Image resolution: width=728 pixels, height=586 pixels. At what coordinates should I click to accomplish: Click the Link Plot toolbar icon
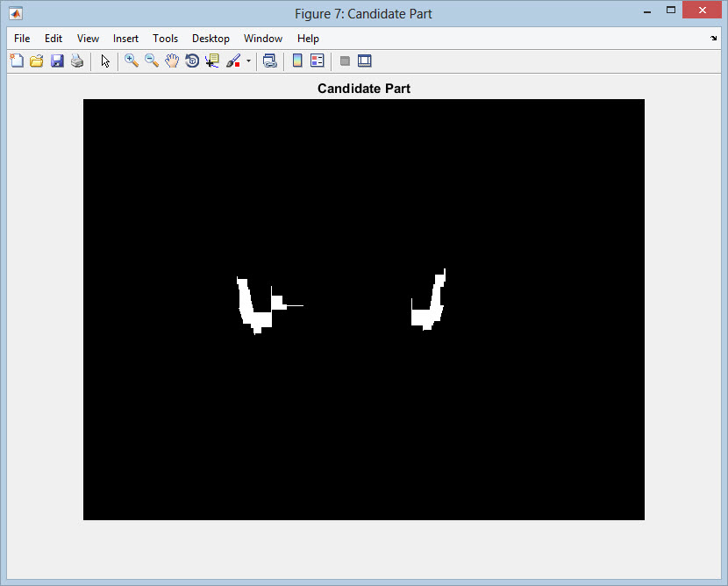coord(270,61)
